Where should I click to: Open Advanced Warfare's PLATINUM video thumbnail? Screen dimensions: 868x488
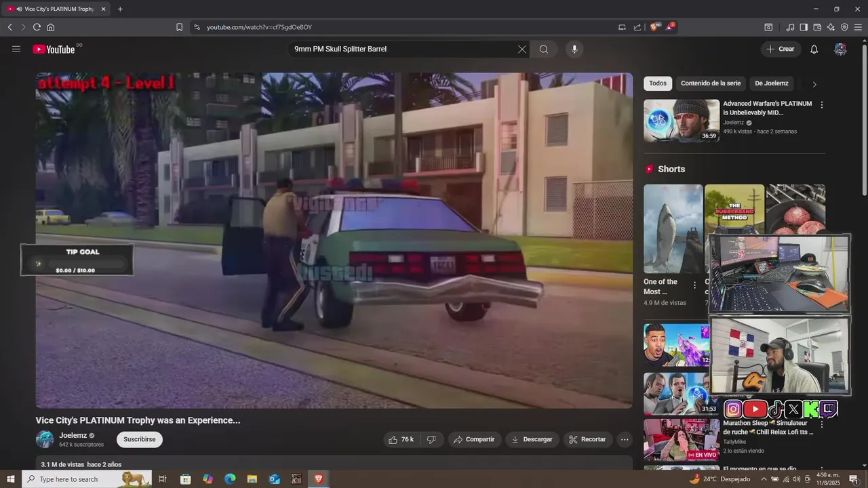point(682,121)
